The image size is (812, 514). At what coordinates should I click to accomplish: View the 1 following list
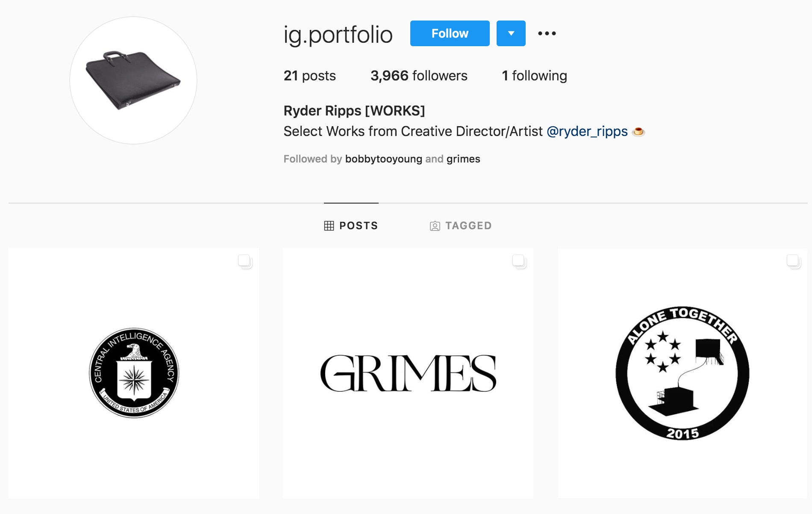pyautogui.click(x=534, y=76)
